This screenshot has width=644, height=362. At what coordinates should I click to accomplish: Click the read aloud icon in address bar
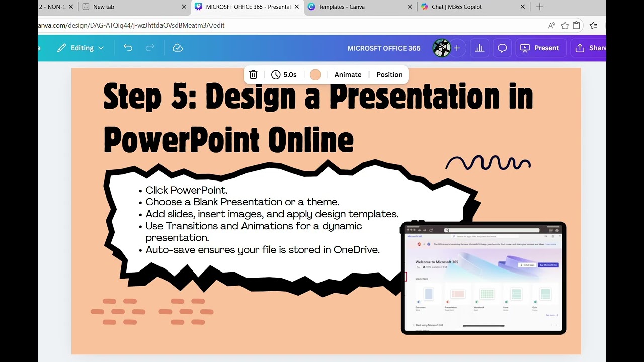pyautogui.click(x=552, y=25)
